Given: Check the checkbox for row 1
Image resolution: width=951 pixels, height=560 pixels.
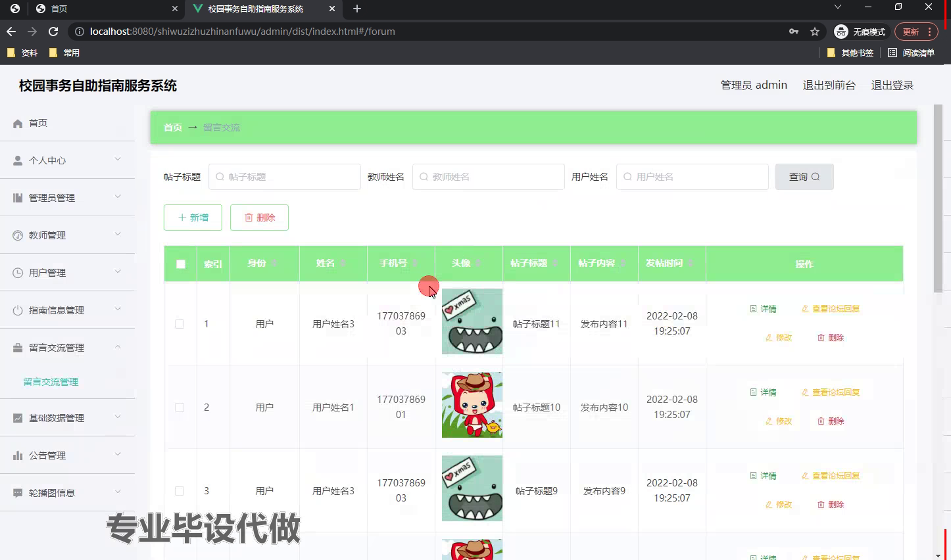Looking at the screenshot, I should [180, 324].
